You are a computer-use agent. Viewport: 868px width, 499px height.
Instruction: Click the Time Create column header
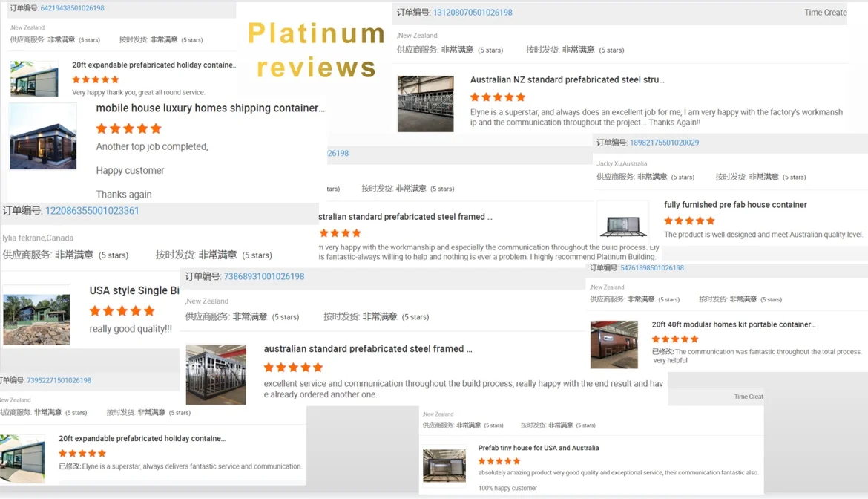pos(825,12)
